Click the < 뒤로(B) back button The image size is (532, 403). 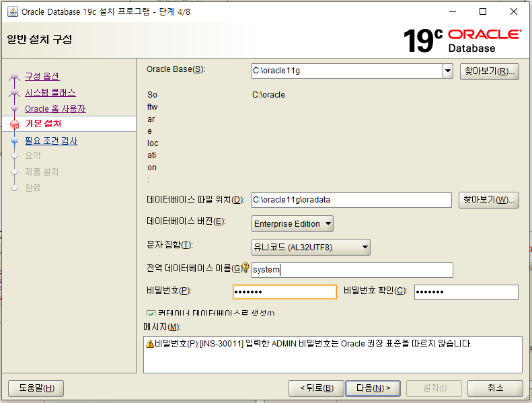coord(316,388)
